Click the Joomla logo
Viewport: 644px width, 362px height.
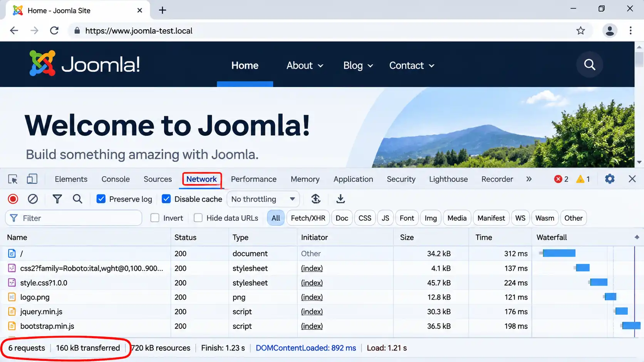point(84,63)
